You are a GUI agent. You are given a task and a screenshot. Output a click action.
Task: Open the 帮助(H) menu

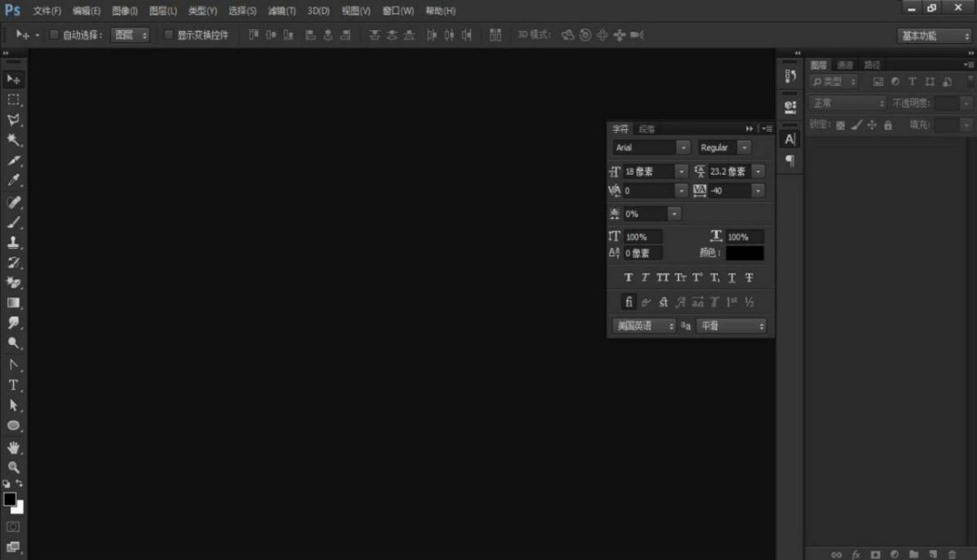click(441, 11)
